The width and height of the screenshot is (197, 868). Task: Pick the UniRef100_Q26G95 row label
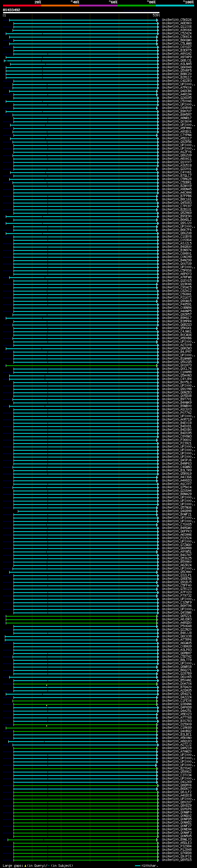click(177, 98)
